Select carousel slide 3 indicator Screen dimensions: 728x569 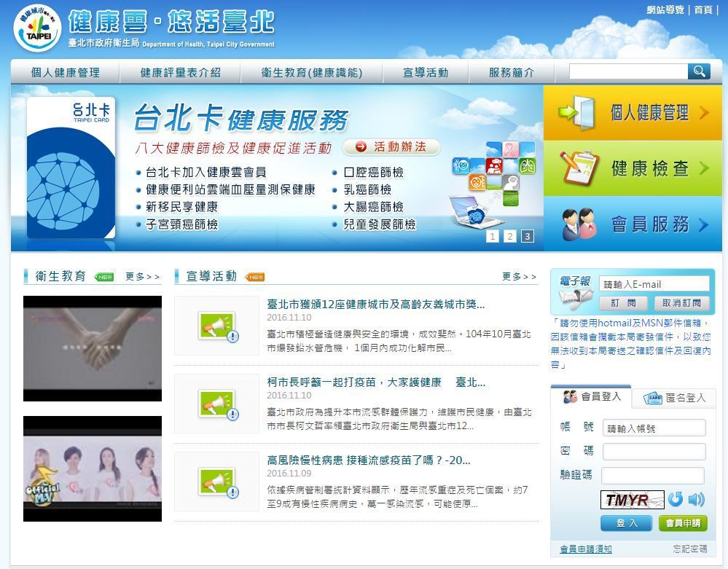(527, 236)
